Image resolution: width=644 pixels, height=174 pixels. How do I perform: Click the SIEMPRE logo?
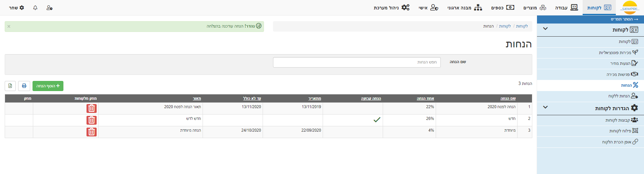[x=630, y=8]
